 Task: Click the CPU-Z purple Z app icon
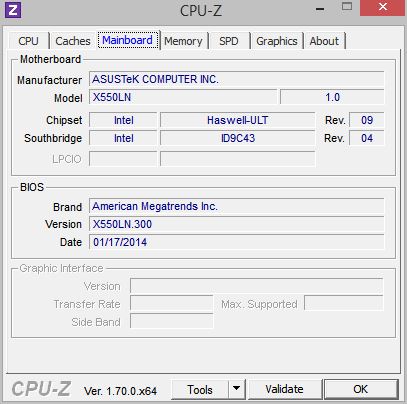[x=13, y=10]
